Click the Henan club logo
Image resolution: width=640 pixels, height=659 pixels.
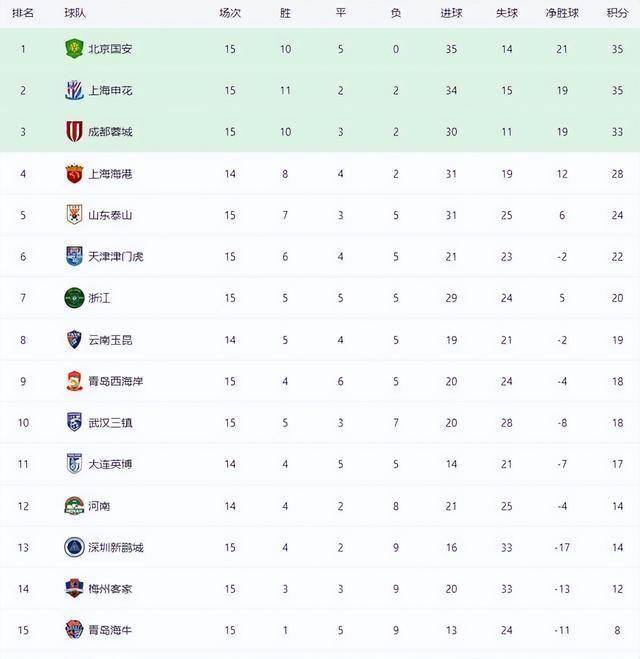tap(74, 506)
